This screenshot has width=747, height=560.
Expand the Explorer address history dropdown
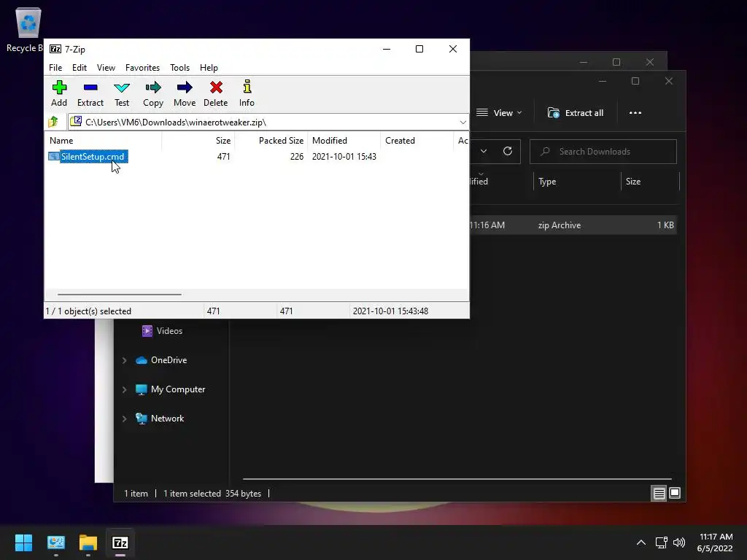click(484, 152)
